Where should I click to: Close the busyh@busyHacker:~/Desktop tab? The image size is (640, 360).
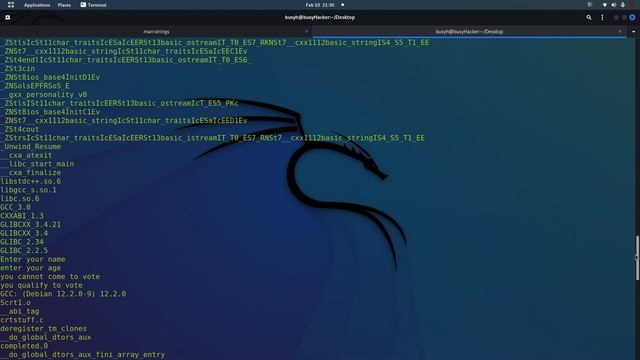(x=620, y=31)
